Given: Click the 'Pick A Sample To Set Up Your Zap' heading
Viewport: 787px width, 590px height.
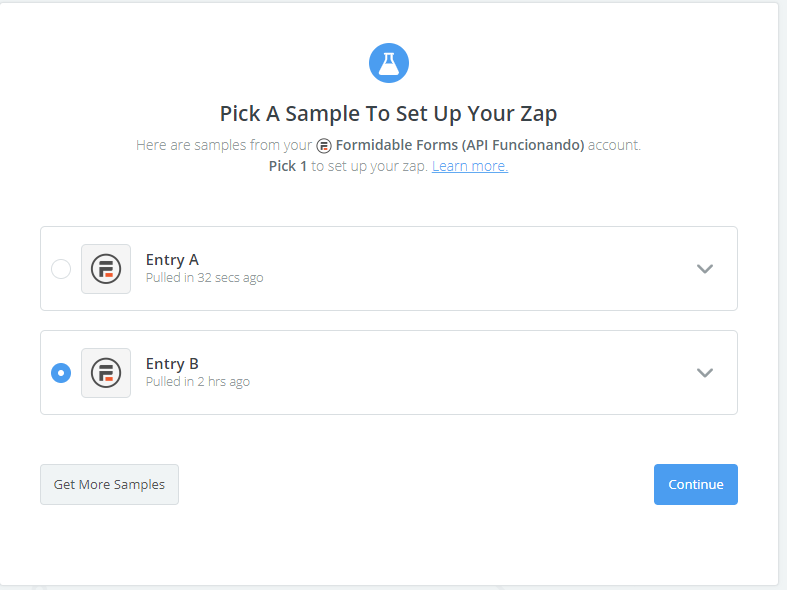Looking at the screenshot, I should pos(389,111).
